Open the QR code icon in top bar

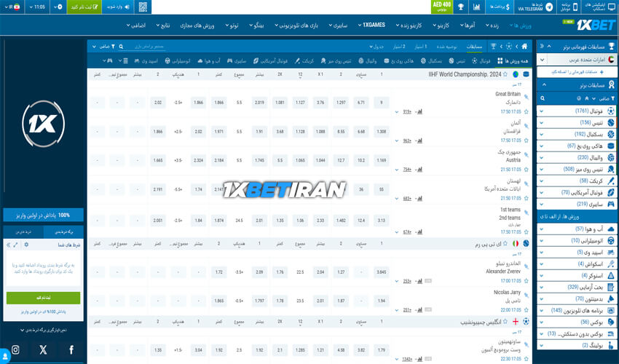click(143, 7)
